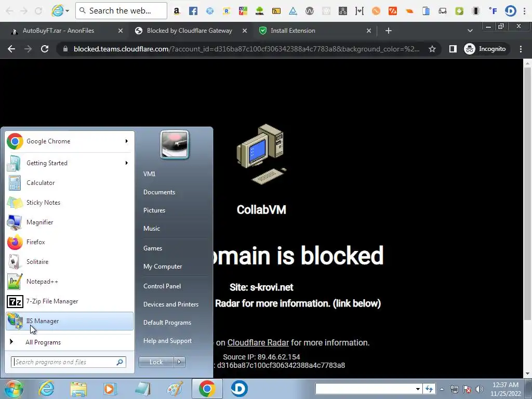Open Games from Start menu
The width and height of the screenshot is (532, 399).
pos(153,248)
